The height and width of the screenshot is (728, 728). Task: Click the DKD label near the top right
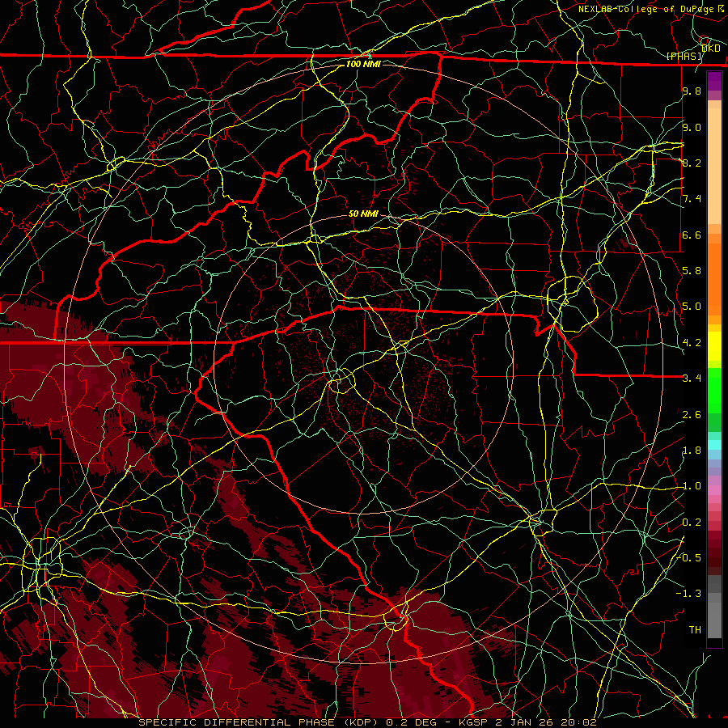click(x=711, y=48)
